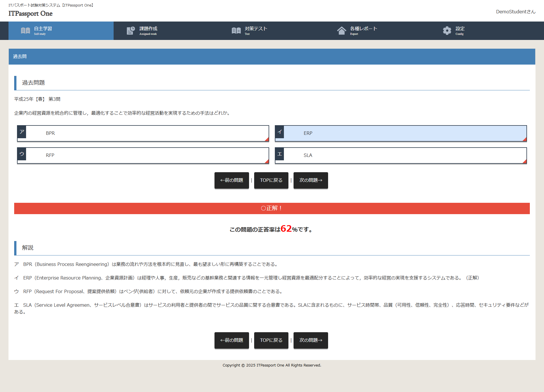Viewport: 544px width, 392px height.
Task: Click the book icon beside 対策テスト
Action: click(236, 31)
